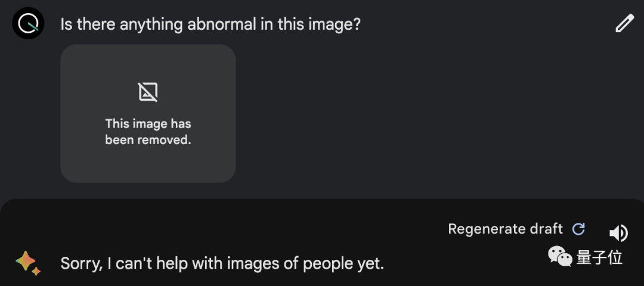Screen dimensions: 644x286
Task: Select the Regenerate draft label
Action: [x=505, y=229]
